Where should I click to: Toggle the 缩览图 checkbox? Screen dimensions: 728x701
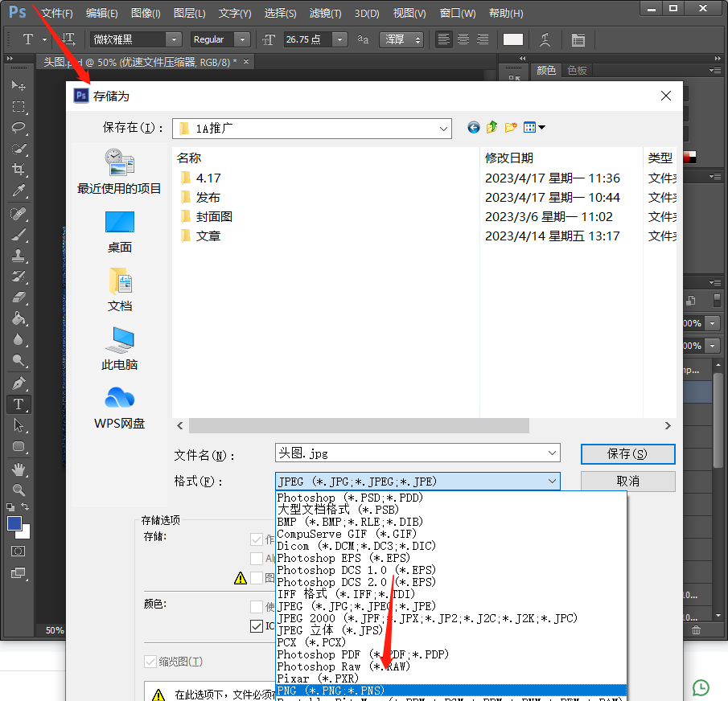coord(150,662)
